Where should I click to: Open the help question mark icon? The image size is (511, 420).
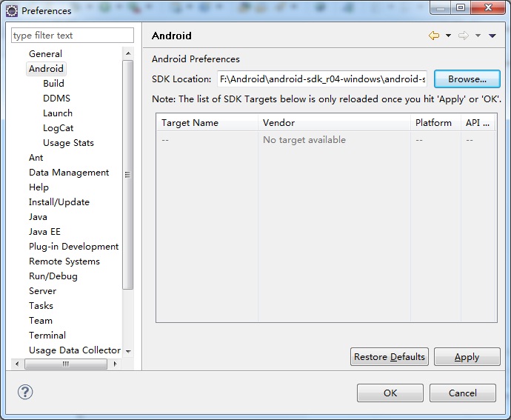tap(25, 392)
